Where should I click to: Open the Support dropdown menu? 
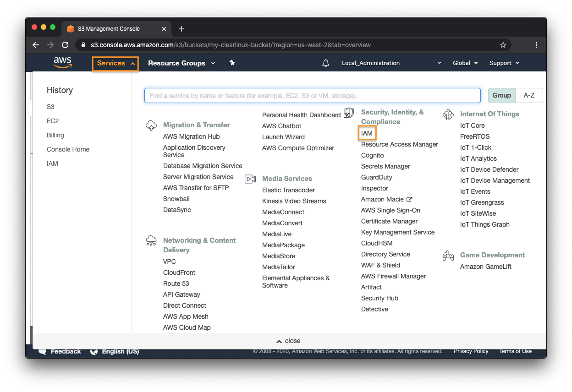504,63
